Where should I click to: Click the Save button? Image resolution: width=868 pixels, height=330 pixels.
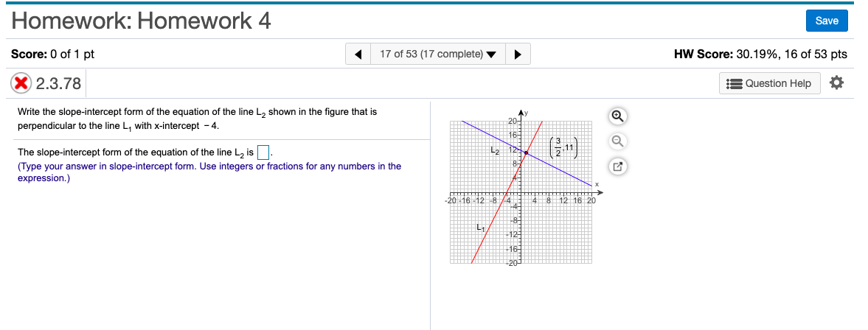point(827,21)
